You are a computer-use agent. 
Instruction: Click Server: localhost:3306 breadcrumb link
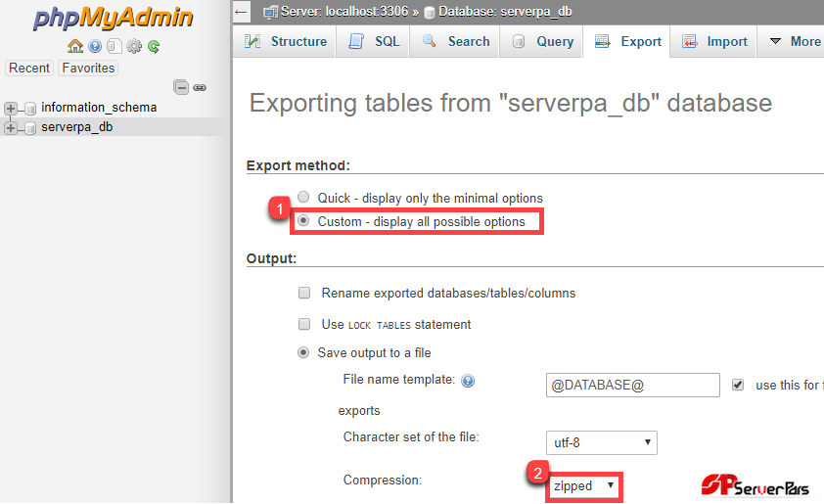(x=344, y=12)
